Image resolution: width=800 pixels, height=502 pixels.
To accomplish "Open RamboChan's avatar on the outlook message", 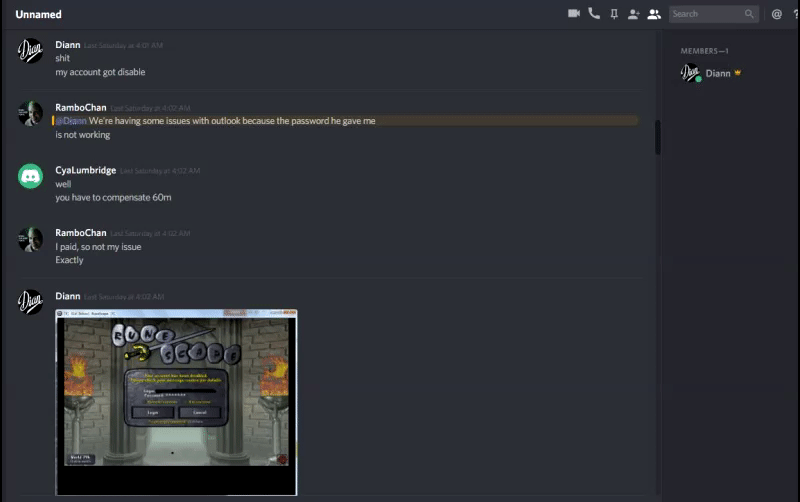I will 31,113.
